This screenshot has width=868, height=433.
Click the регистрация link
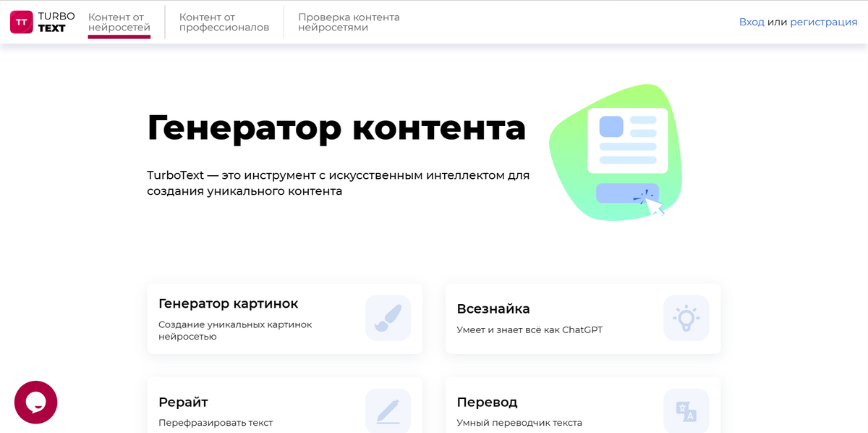(824, 22)
